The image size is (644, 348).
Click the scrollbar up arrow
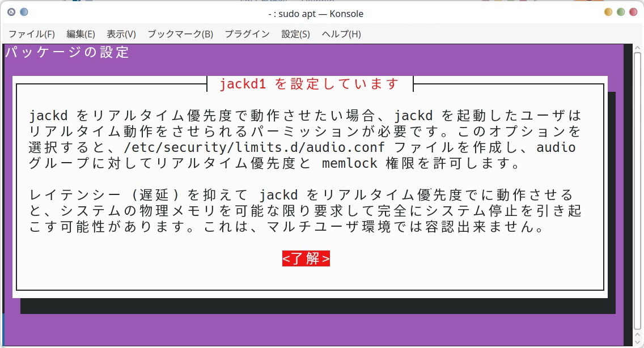[637, 48]
